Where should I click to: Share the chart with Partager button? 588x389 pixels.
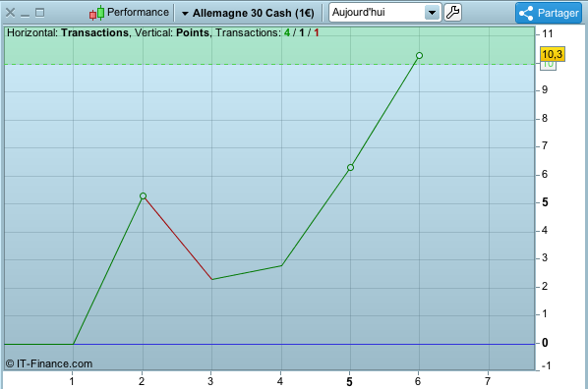(549, 13)
